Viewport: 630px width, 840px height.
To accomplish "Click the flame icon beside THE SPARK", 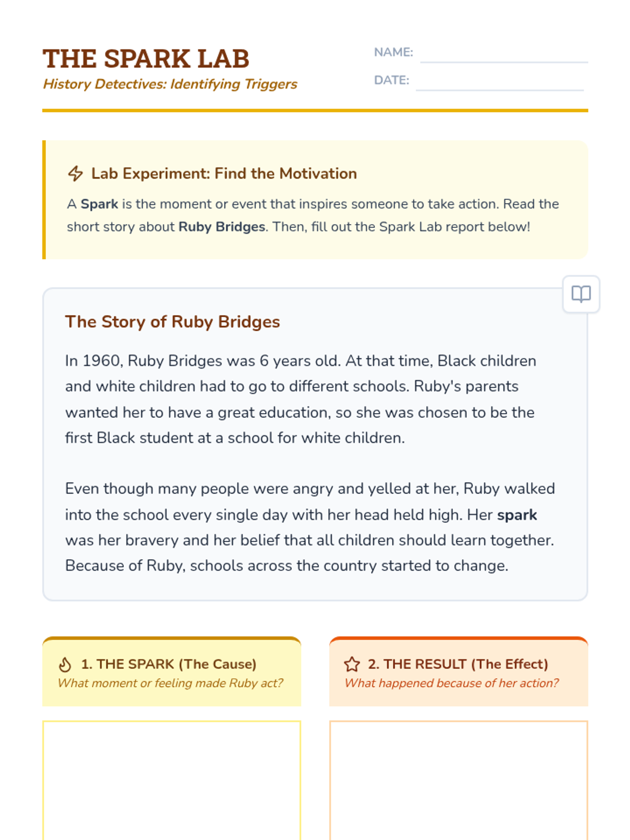I will (65, 665).
